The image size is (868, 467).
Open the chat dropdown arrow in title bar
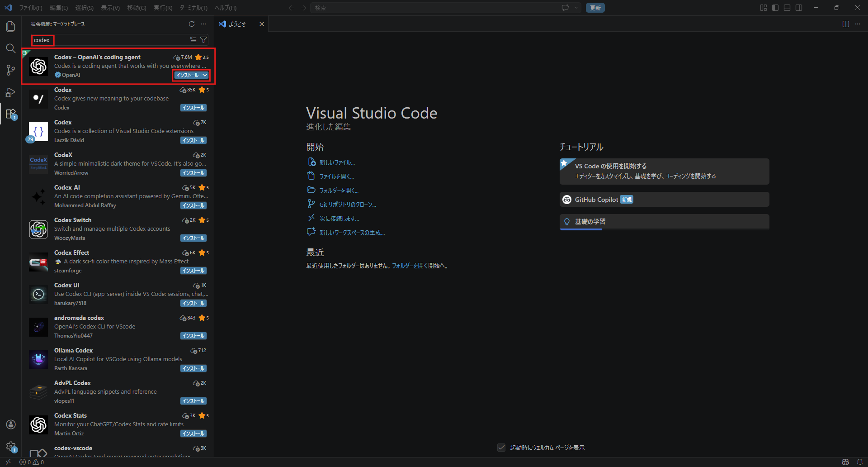tap(576, 8)
